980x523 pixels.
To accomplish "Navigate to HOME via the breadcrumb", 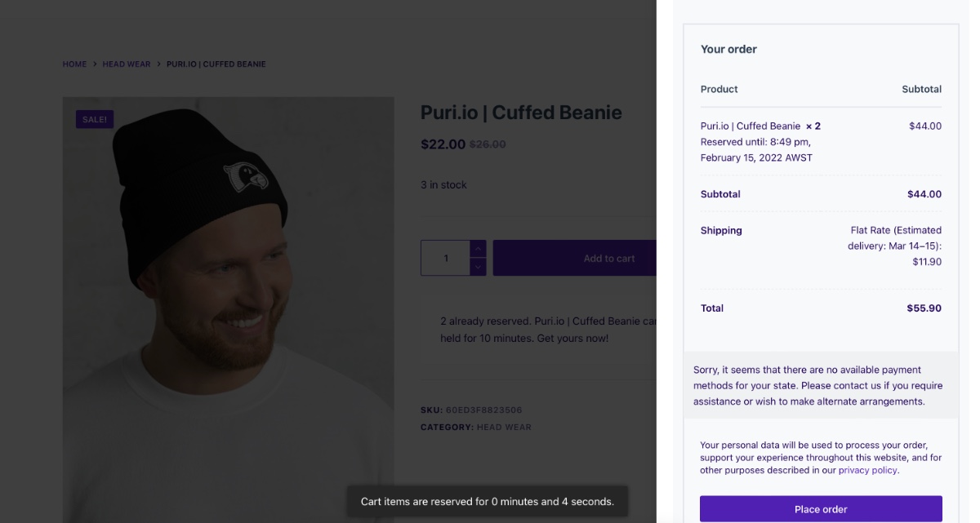I will (x=74, y=63).
